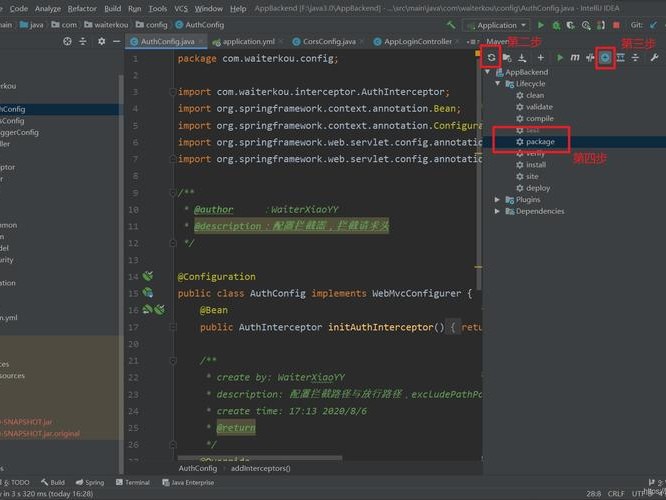Switch to CorsConfig.java editor tab
Viewport: 666px width, 500px height.
(329, 41)
